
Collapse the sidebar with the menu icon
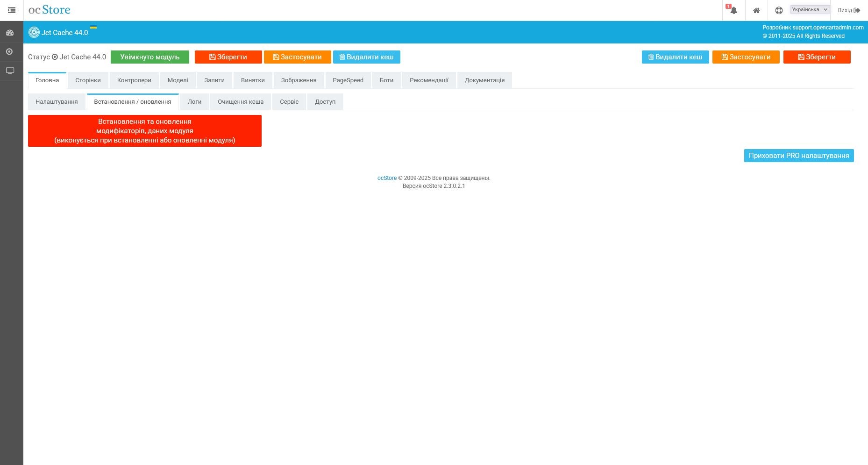click(11, 10)
